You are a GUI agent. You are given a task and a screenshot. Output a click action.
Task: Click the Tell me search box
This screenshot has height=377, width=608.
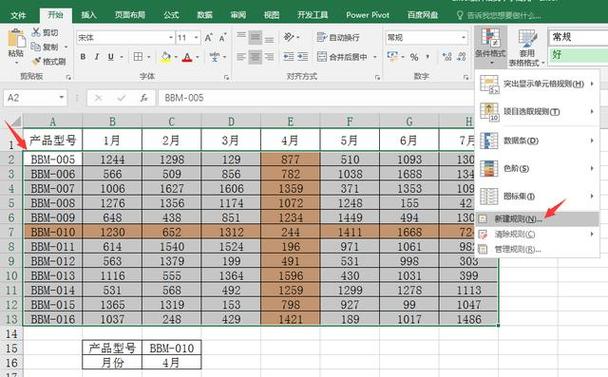pyautogui.click(x=499, y=16)
